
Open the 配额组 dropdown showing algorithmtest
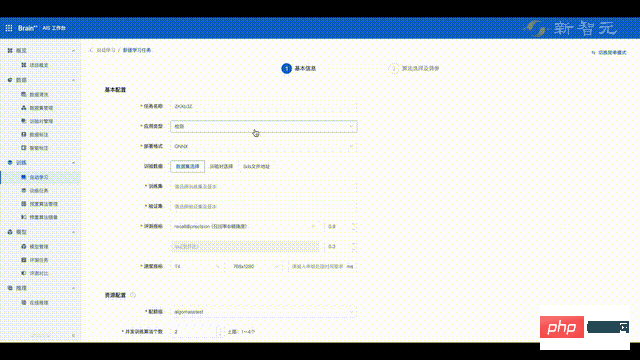[264, 312]
